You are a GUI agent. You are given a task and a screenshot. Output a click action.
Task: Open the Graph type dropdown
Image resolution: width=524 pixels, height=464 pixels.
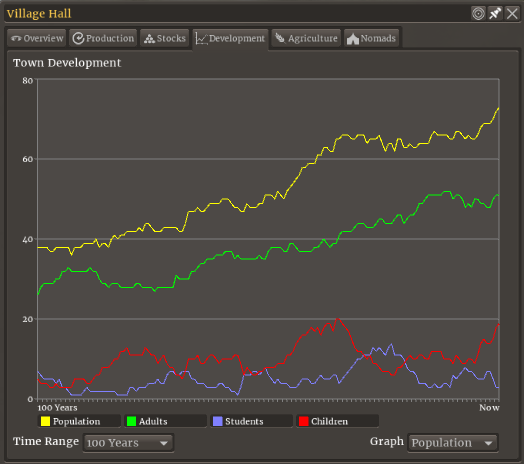pyautogui.click(x=453, y=443)
